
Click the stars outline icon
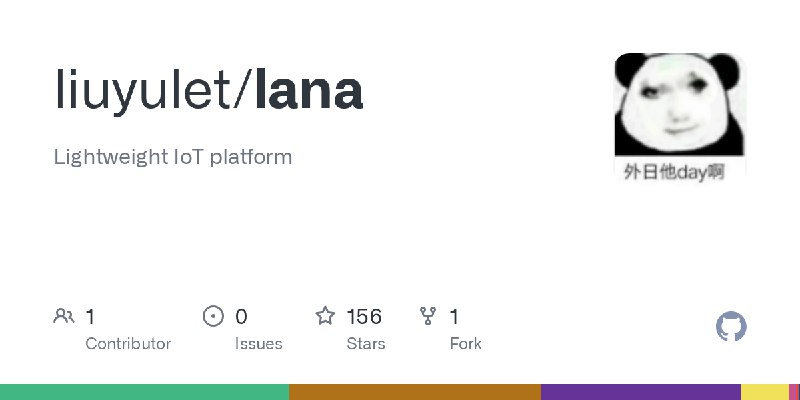click(325, 316)
